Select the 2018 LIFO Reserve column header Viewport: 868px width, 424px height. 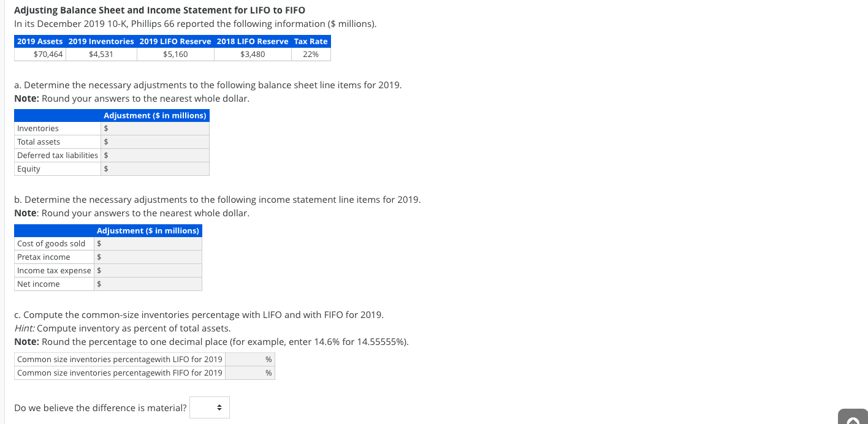pos(253,41)
